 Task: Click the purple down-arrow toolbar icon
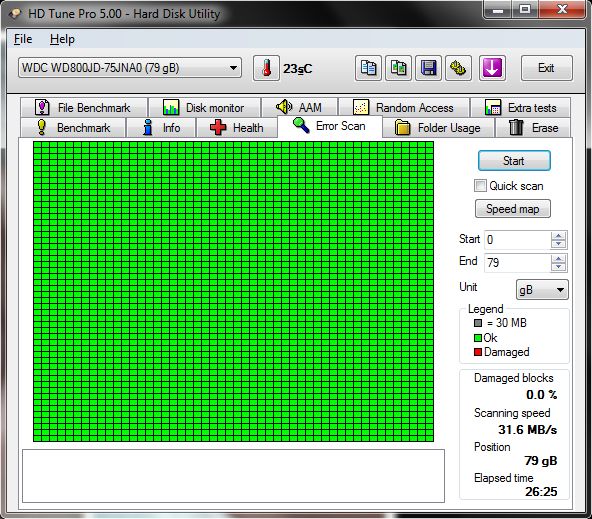[x=493, y=68]
